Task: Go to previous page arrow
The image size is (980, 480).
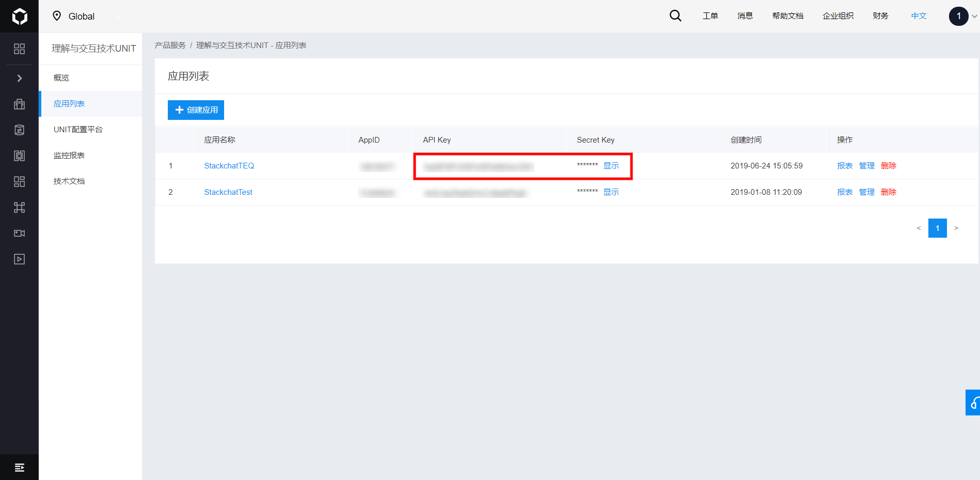Action: pyautogui.click(x=919, y=228)
